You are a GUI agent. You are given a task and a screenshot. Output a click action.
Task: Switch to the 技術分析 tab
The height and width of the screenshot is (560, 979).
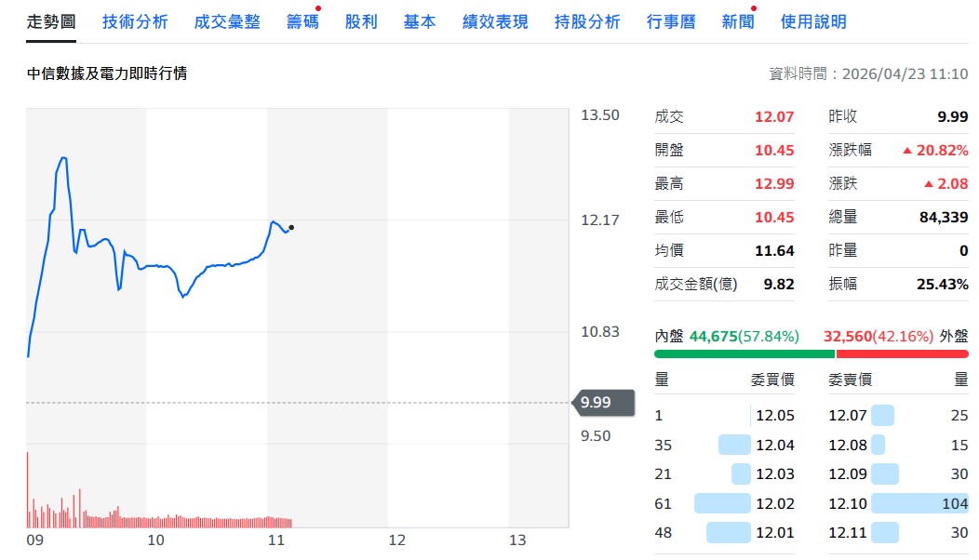tap(135, 21)
